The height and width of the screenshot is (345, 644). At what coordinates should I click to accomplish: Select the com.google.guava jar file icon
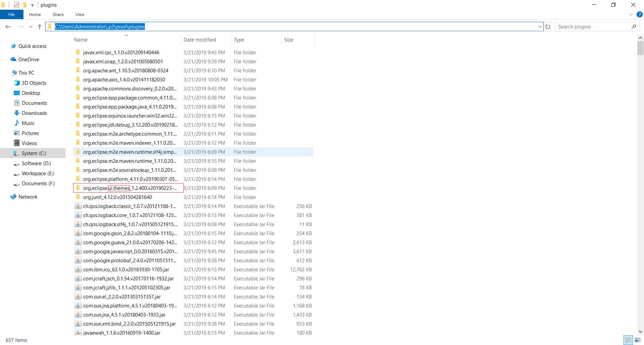pos(78,242)
